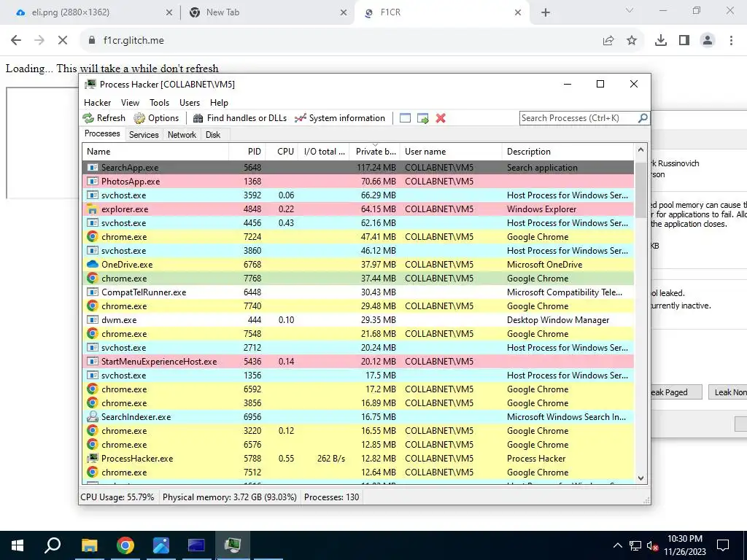747x560 pixels.
Task: Sort by Private bytes column header
Action: tap(375, 152)
